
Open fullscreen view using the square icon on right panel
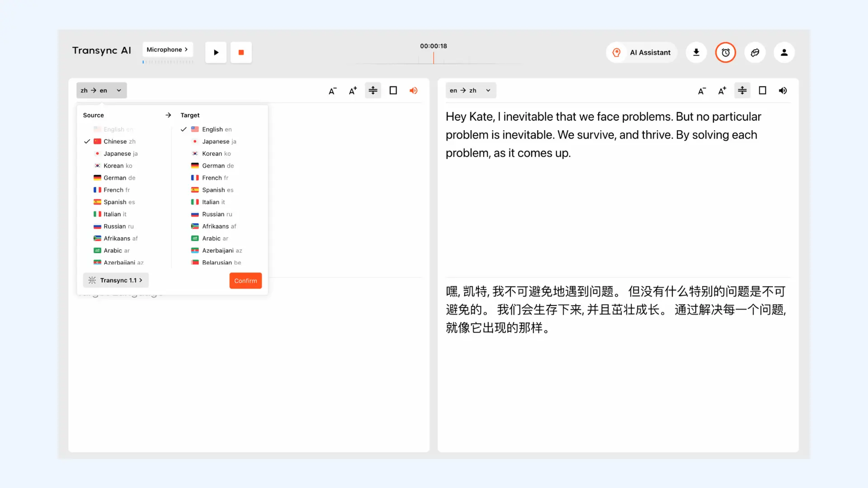pyautogui.click(x=763, y=90)
